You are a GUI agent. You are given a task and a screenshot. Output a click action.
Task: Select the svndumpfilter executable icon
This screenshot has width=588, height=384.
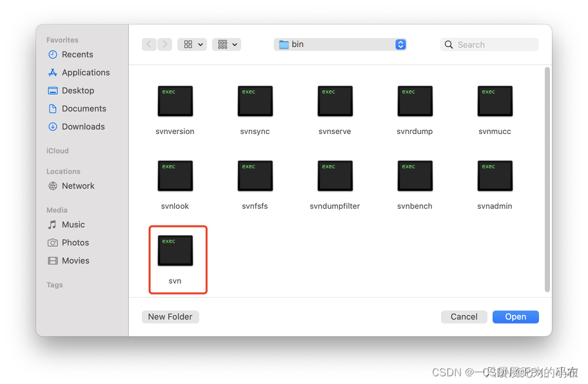[335, 176]
